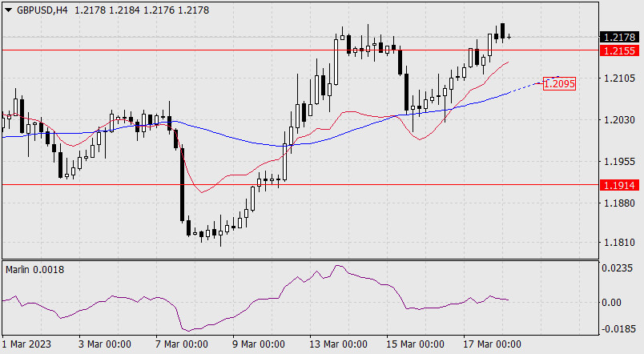Viewport: 644px width, 354px height.
Task: Select the 15 Mar 00:00 time label
Action: coord(417,344)
